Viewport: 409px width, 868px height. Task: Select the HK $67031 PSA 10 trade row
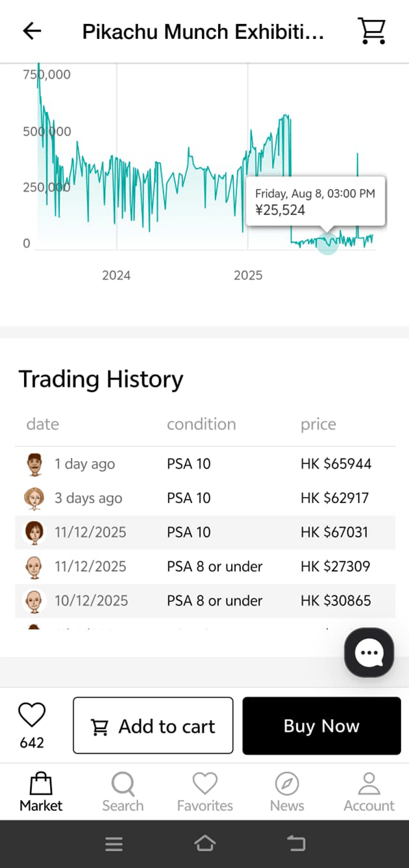click(204, 532)
